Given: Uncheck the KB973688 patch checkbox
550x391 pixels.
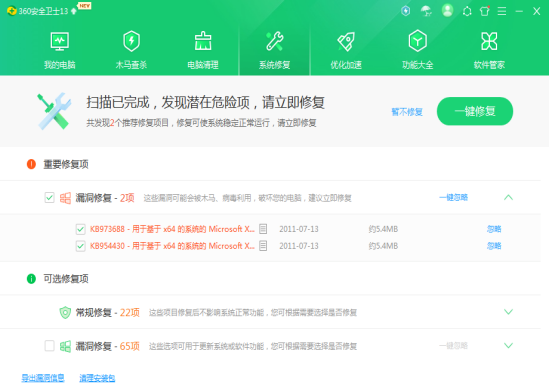Looking at the screenshot, I should [80, 229].
